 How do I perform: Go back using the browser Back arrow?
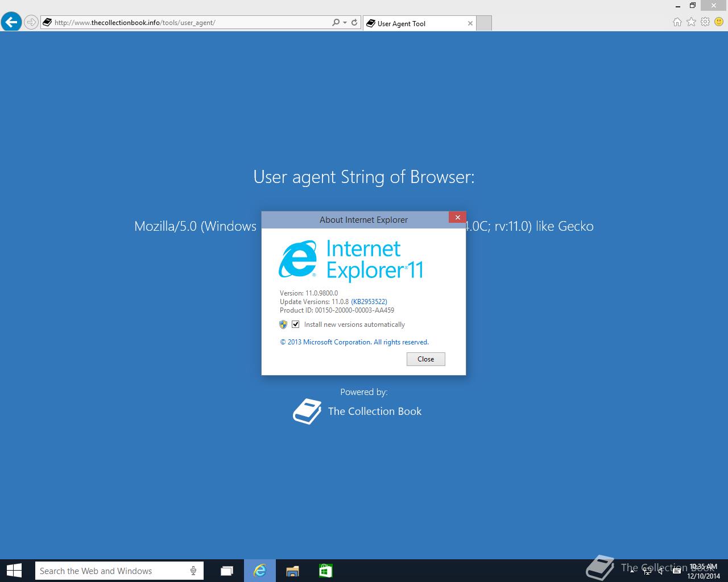coord(11,22)
